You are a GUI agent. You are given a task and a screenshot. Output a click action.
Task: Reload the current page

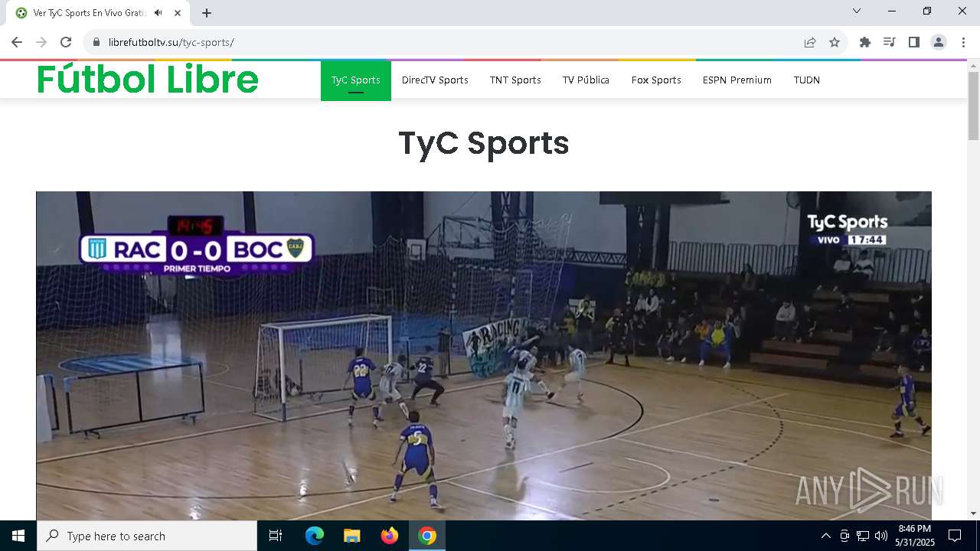[x=66, y=42]
